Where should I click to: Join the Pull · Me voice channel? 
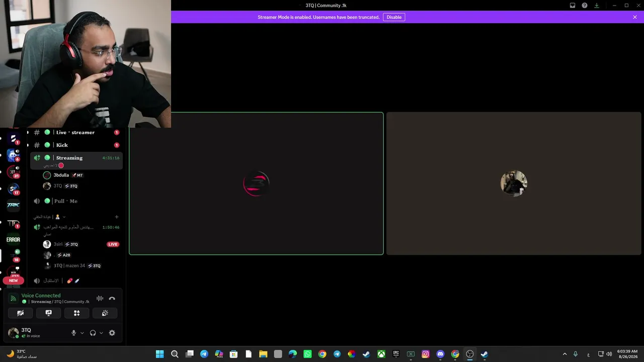click(x=76, y=201)
